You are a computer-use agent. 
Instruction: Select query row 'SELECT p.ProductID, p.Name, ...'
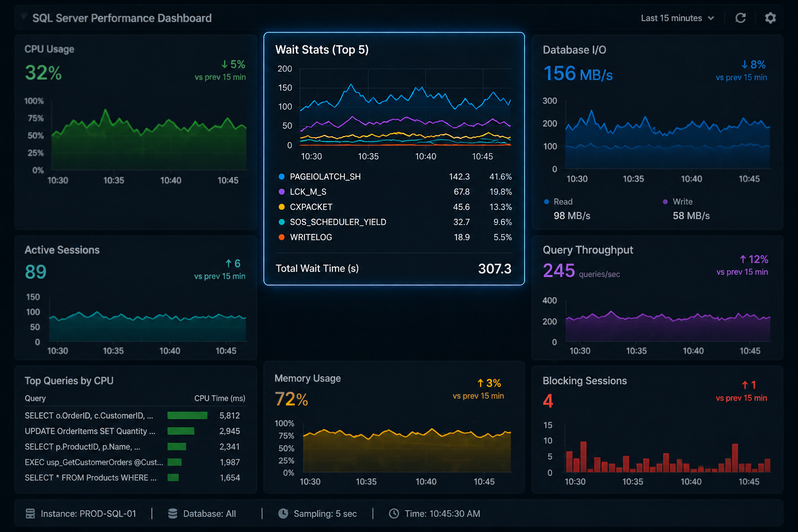click(132, 447)
